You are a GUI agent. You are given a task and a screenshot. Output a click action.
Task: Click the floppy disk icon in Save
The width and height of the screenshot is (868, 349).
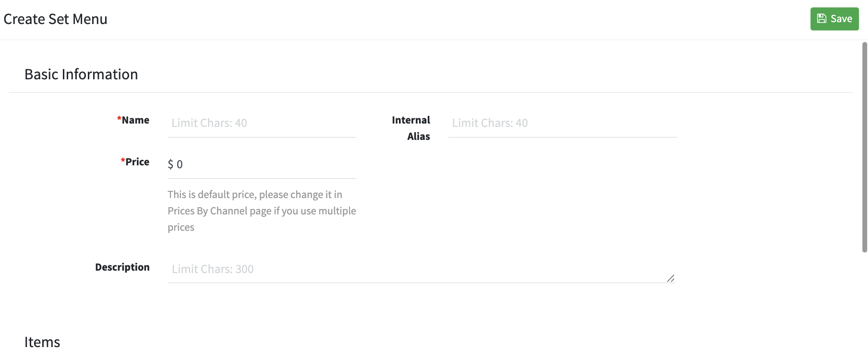coord(821,18)
